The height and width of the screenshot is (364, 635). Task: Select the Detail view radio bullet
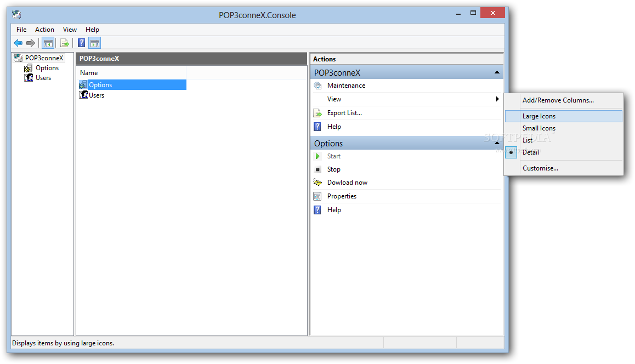pyautogui.click(x=511, y=152)
